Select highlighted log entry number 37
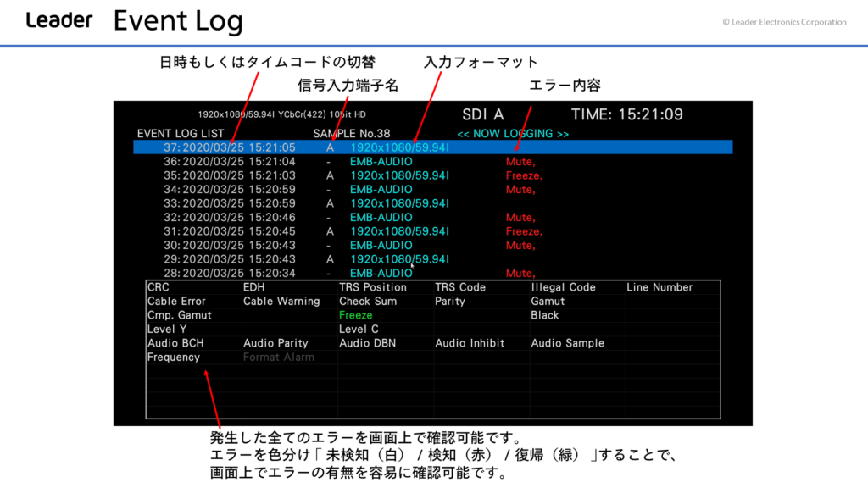 432,147
